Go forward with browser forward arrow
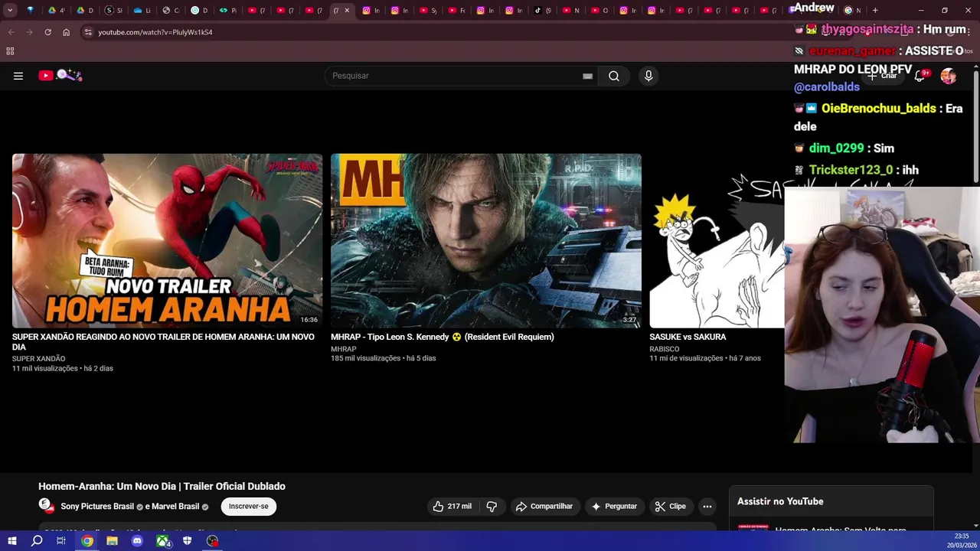Image resolution: width=980 pixels, height=551 pixels. point(29,32)
